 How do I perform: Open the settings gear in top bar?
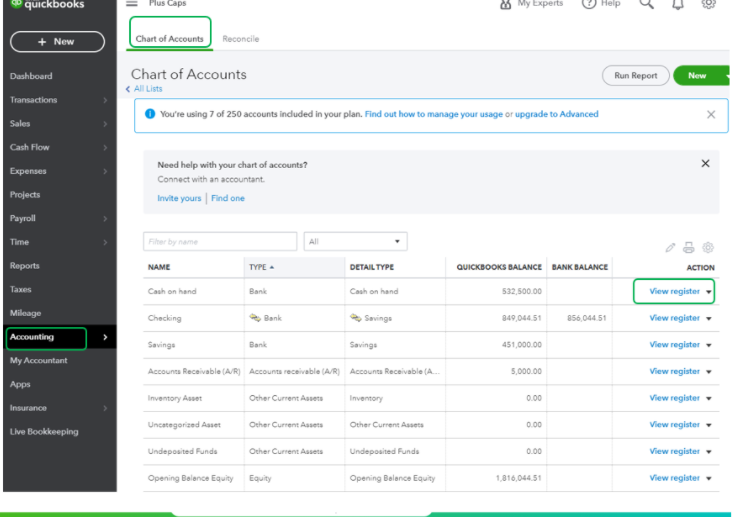[x=708, y=4]
